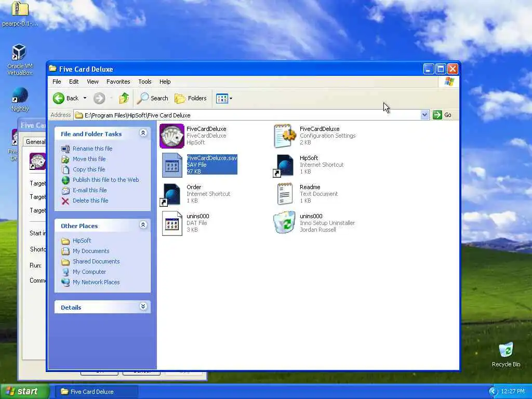
Task: Click the Views toolbar icon
Action: [222, 99]
